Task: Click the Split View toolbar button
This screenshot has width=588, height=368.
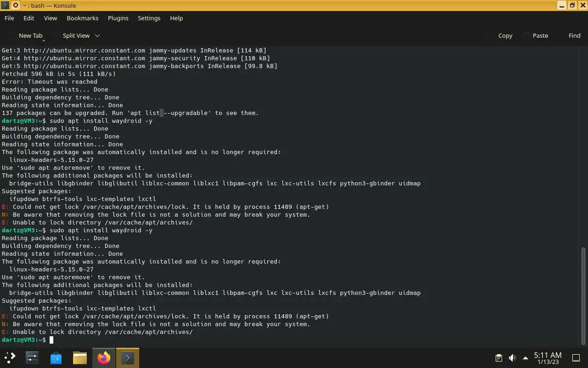Action: click(72, 35)
